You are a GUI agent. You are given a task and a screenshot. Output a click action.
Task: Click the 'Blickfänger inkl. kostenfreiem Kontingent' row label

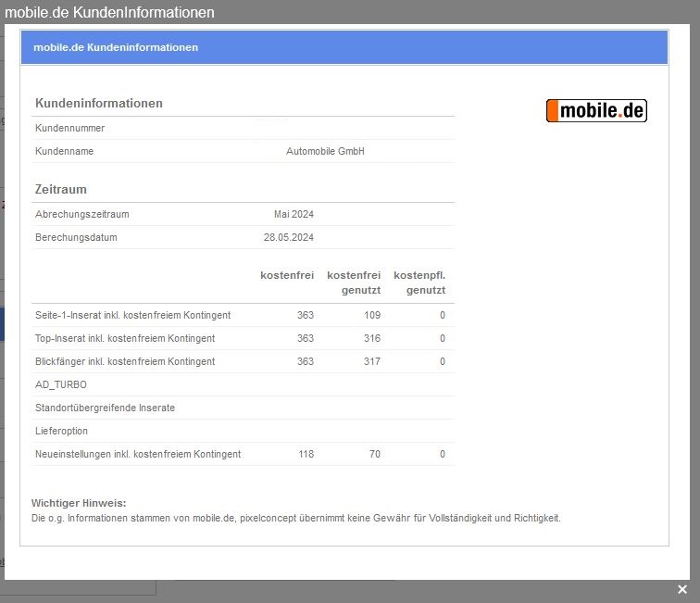tap(125, 362)
